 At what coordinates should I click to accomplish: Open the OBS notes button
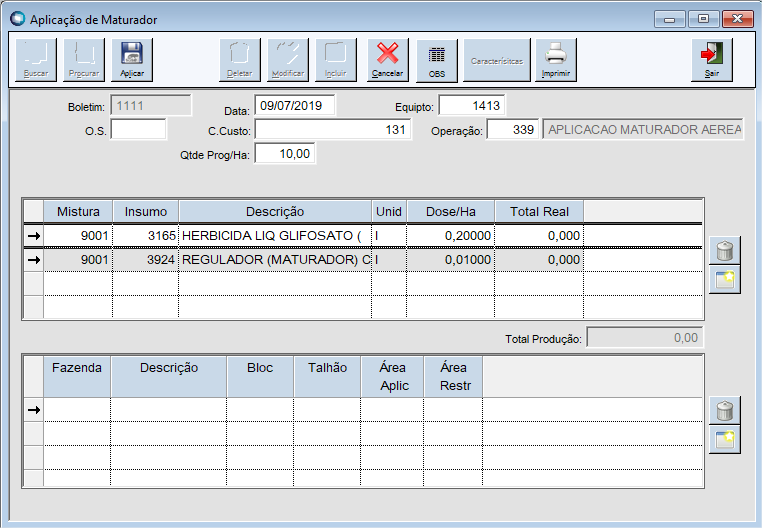coord(436,61)
